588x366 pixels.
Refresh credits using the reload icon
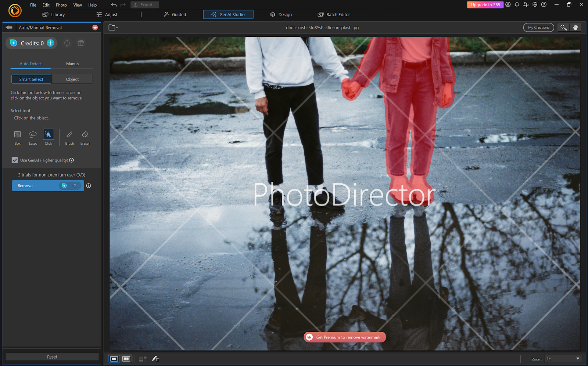pos(67,43)
